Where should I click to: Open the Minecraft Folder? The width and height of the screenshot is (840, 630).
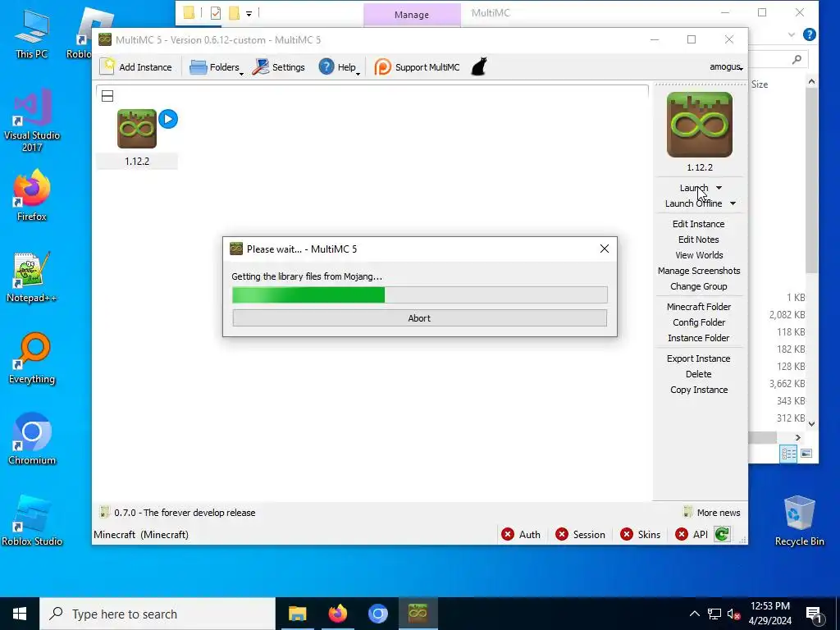(x=699, y=307)
